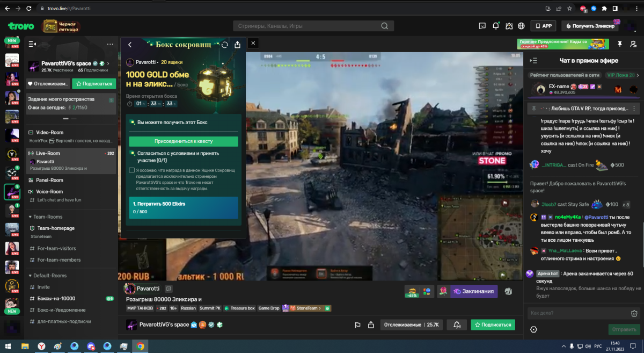Open the emoji picker in the chat input
Screen dimensions: 644x353
click(x=634, y=313)
